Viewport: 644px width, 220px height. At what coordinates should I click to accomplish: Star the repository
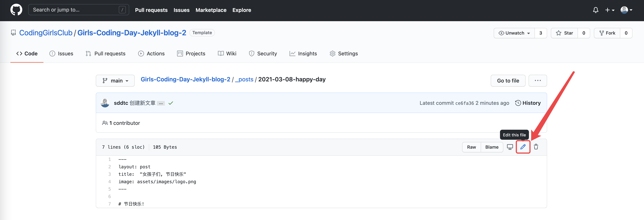pos(564,33)
